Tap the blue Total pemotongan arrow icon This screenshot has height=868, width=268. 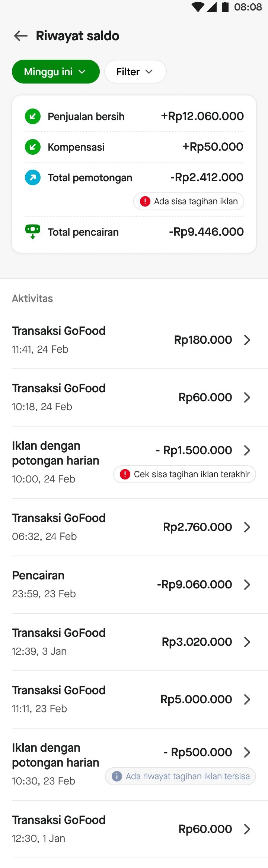click(33, 177)
